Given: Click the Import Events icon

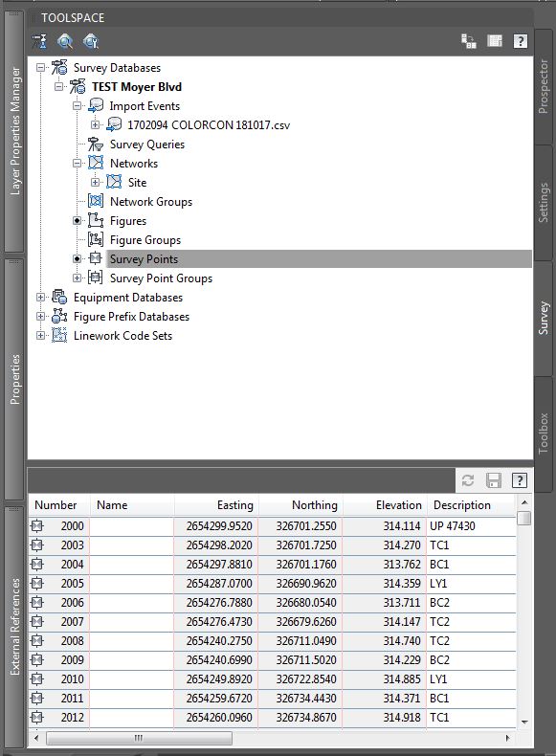Looking at the screenshot, I should click(x=96, y=105).
